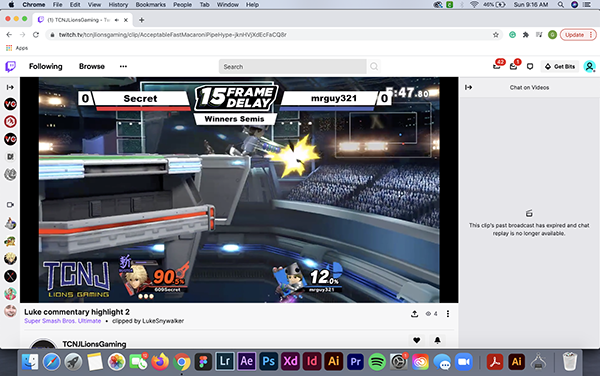The image size is (600, 376).
Task: Click the search magnifier button on Twitch
Action: (x=374, y=67)
